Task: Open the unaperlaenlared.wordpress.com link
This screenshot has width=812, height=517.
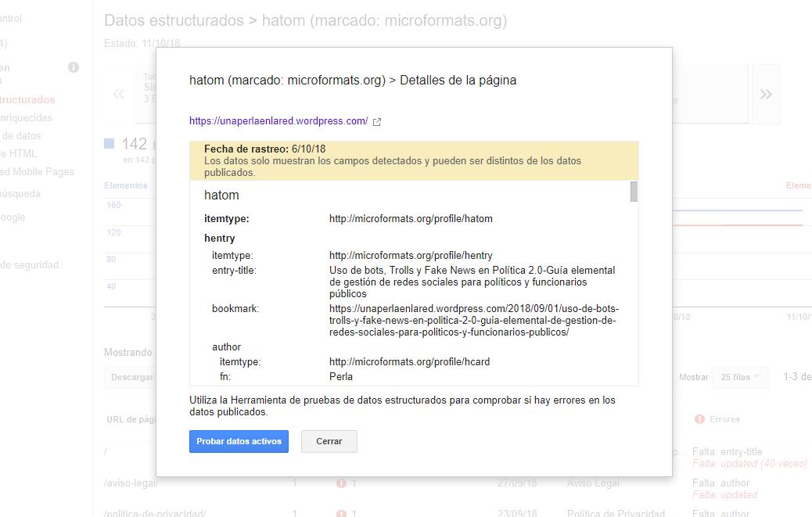Action: click(x=278, y=121)
